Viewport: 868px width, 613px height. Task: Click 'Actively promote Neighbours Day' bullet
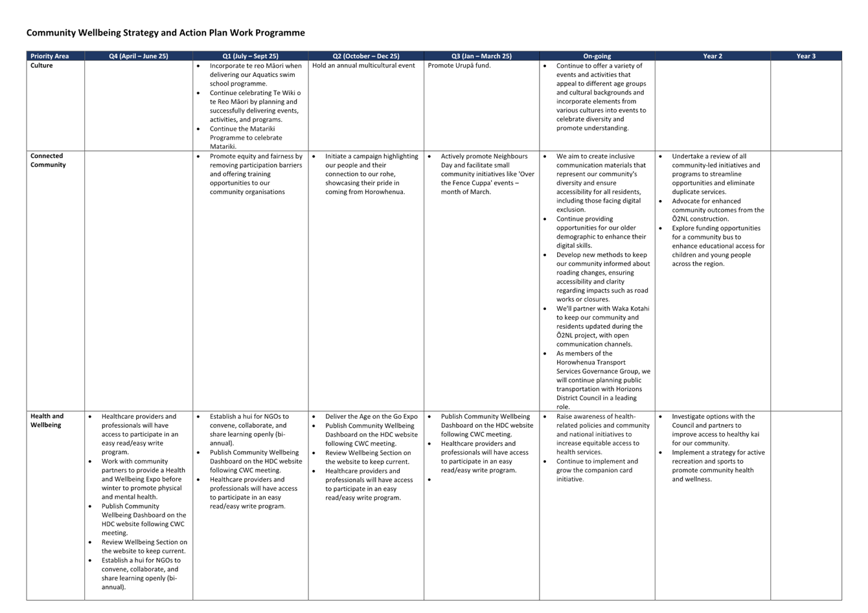pos(487,174)
